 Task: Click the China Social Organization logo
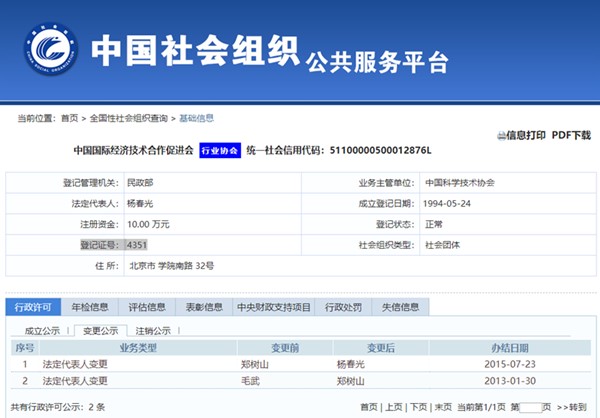[x=51, y=49]
